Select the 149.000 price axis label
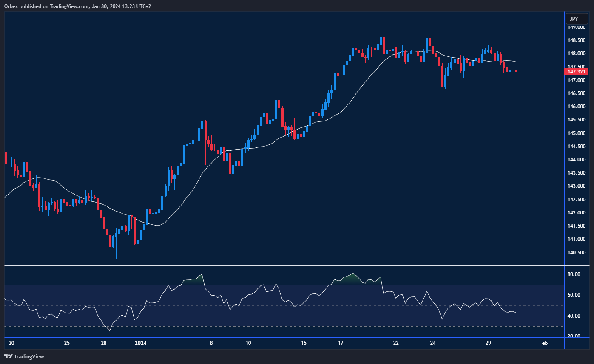The height and width of the screenshot is (364, 594). pyautogui.click(x=577, y=27)
